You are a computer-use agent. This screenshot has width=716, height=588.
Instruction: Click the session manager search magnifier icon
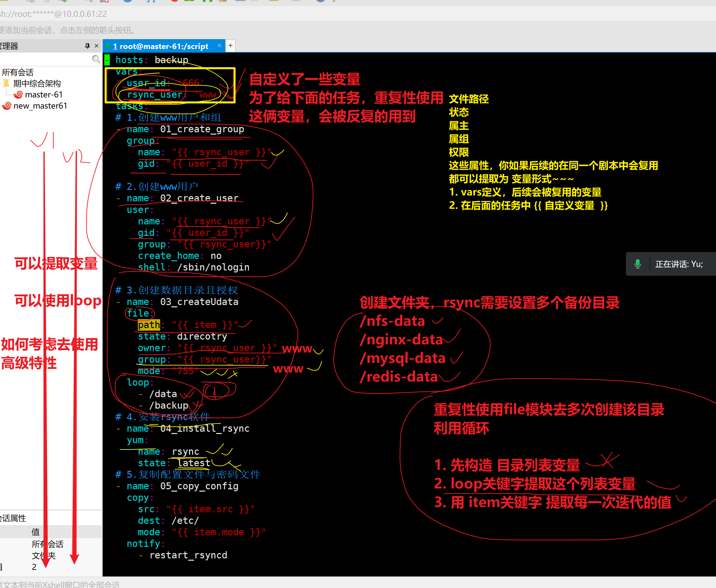tap(96, 59)
